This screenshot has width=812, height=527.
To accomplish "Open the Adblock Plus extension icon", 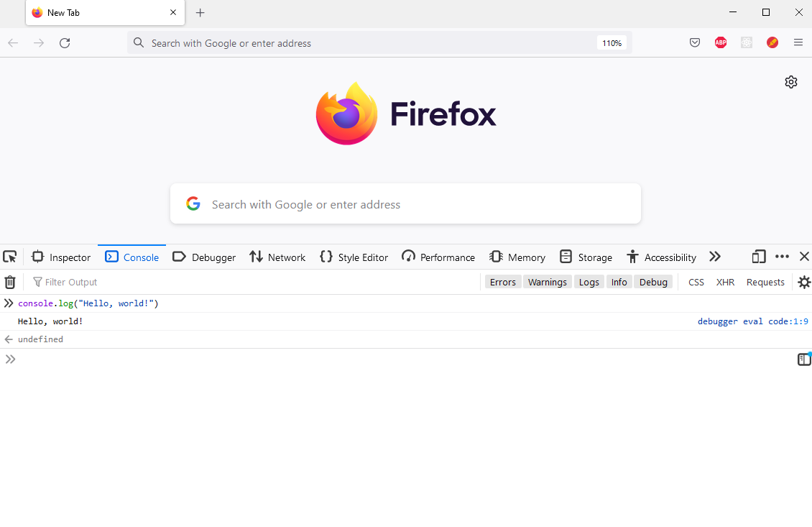I will [721, 42].
